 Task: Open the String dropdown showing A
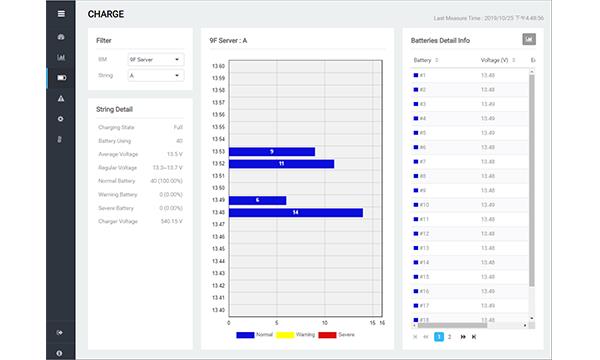click(155, 76)
